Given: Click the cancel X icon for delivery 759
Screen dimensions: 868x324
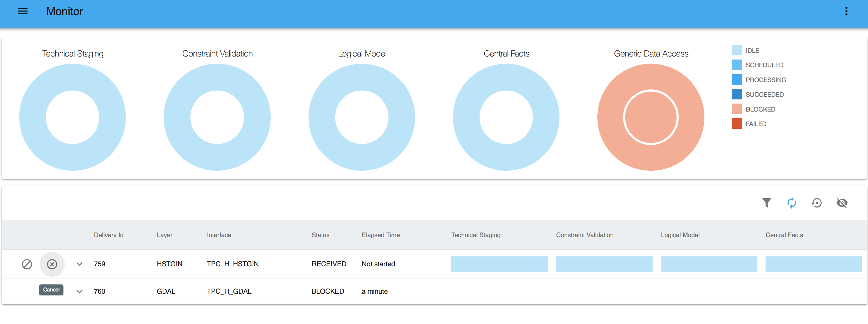Looking at the screenshot, I should (x=52, y=264).
